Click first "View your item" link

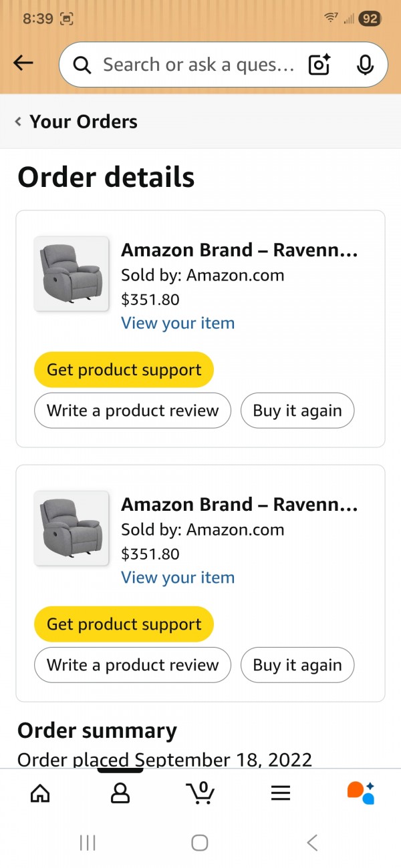click(178, 323)
